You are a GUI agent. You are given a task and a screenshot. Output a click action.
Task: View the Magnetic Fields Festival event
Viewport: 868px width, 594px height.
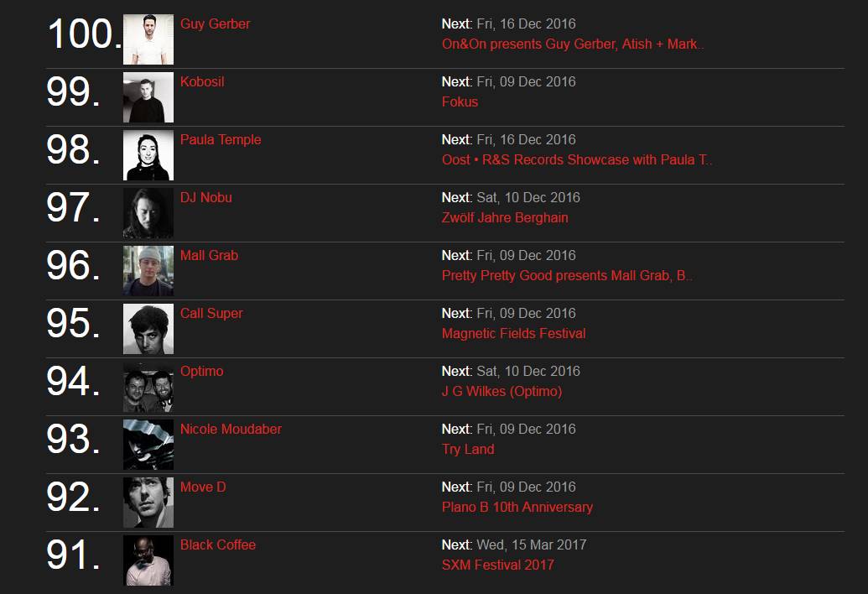pyautogui.click(x=513, y=333)
